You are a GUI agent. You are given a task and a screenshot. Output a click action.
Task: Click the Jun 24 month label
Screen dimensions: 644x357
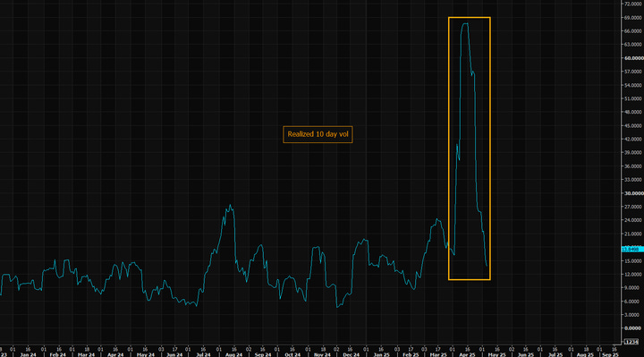(x=174, y=354)
